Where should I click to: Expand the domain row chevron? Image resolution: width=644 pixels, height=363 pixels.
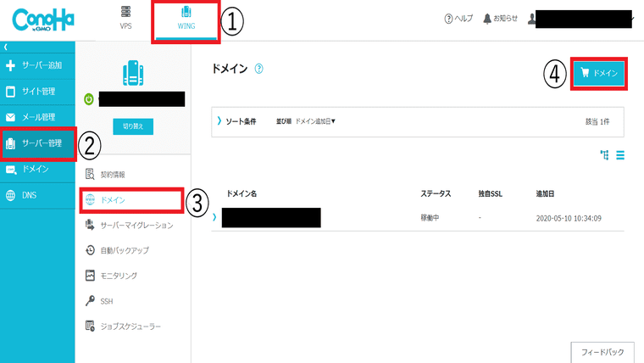click(x=214, y=217)
